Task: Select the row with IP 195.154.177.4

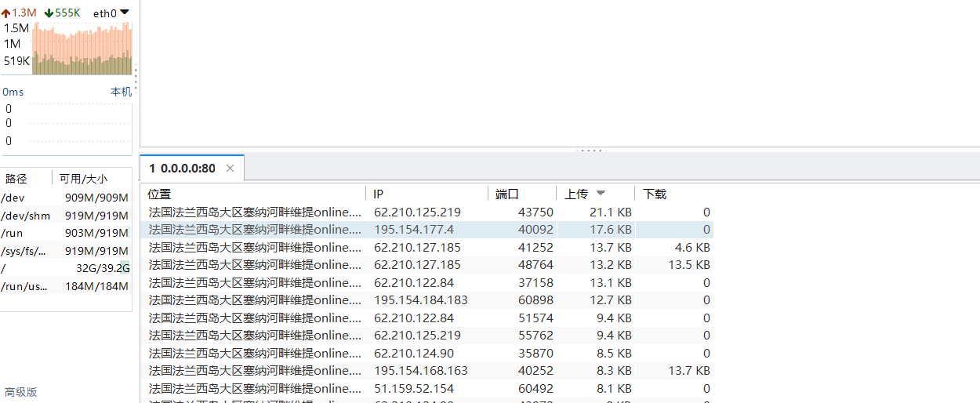Action: (x=427, y=230)
